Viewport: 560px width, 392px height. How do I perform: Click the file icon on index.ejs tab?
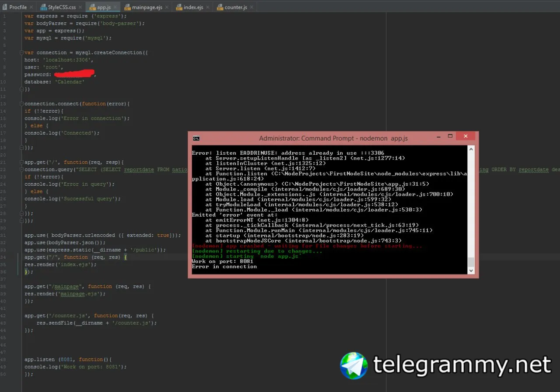(179, 7)
